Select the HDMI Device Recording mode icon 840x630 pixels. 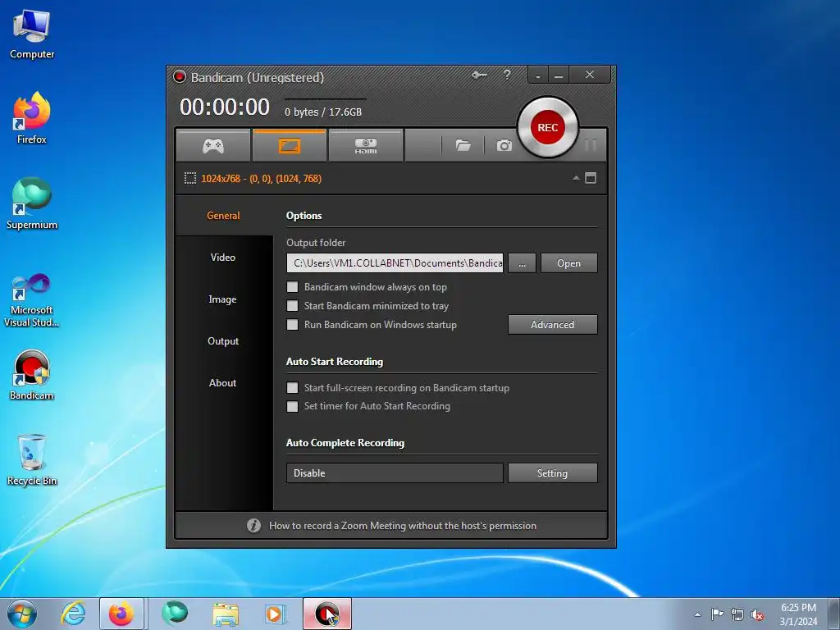coord(365,145)
